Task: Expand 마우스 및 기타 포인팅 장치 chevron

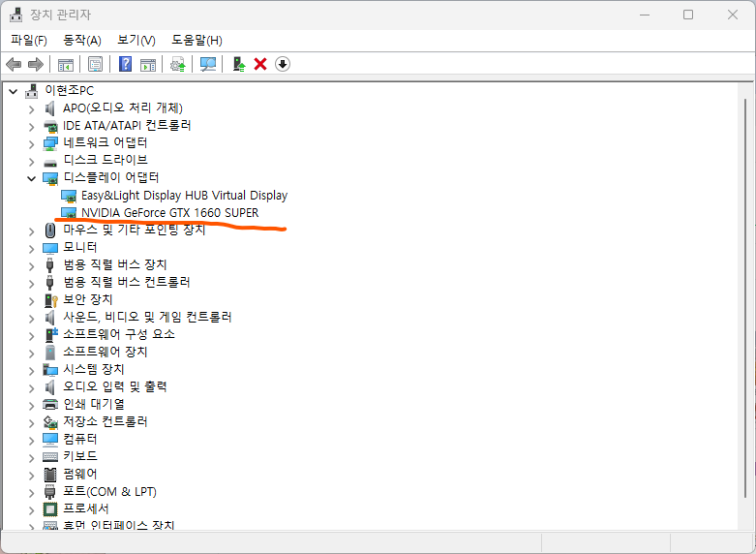Action: 31,231
